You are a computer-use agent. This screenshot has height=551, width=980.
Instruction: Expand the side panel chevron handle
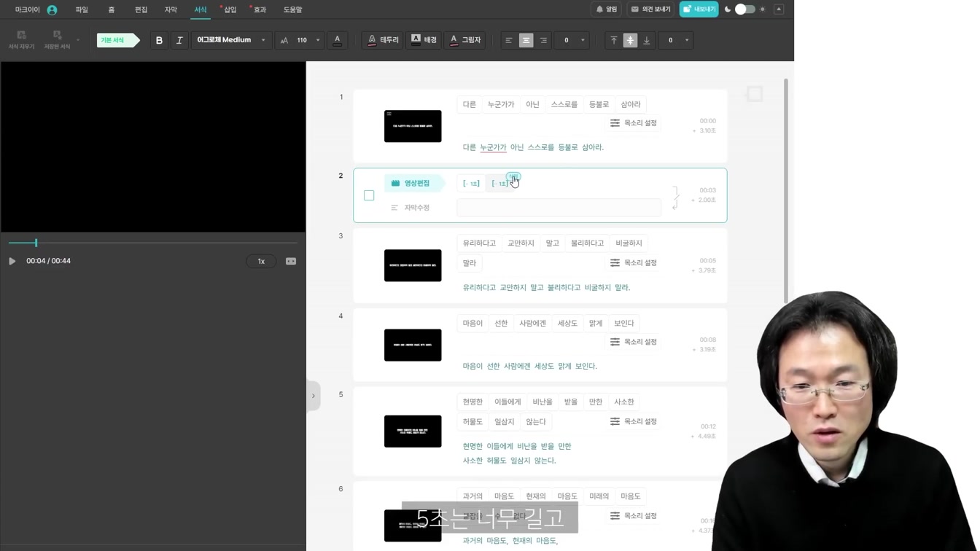point(314,396)
